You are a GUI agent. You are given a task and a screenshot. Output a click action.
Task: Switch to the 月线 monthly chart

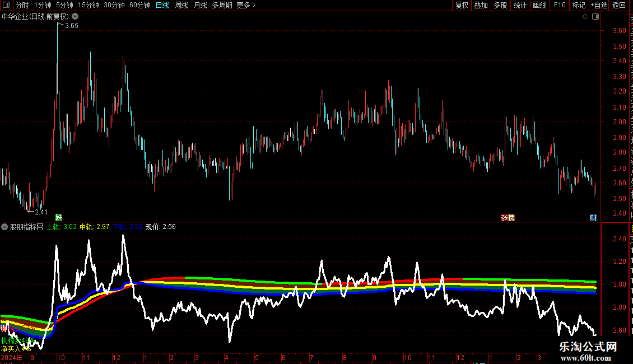pyautogui.click(x=200, y=5)
